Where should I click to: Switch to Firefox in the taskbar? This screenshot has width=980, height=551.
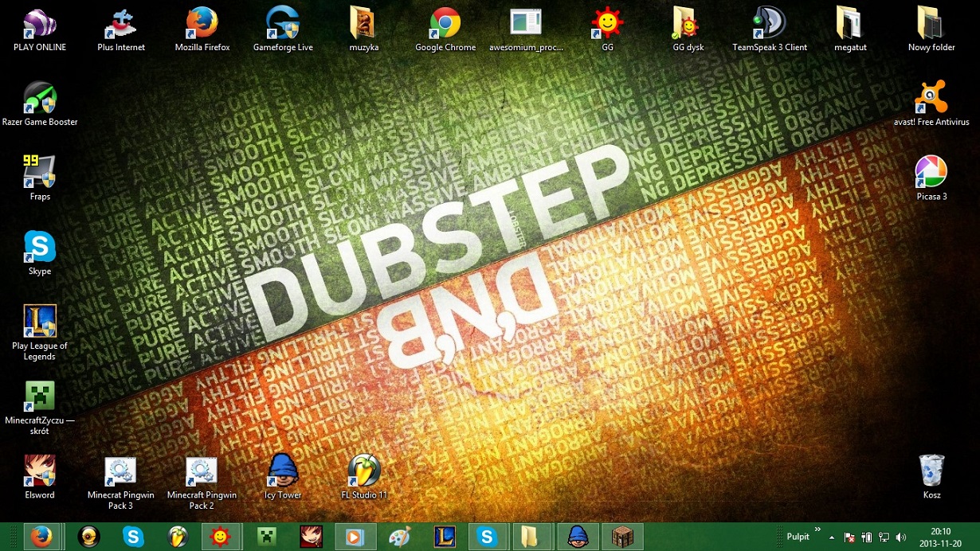(x=41, y=537)
